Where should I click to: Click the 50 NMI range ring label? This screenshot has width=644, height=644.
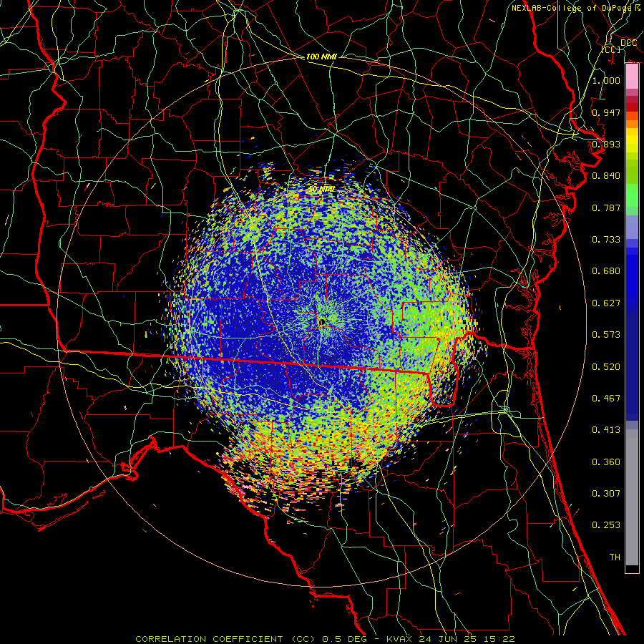(321, 190)
